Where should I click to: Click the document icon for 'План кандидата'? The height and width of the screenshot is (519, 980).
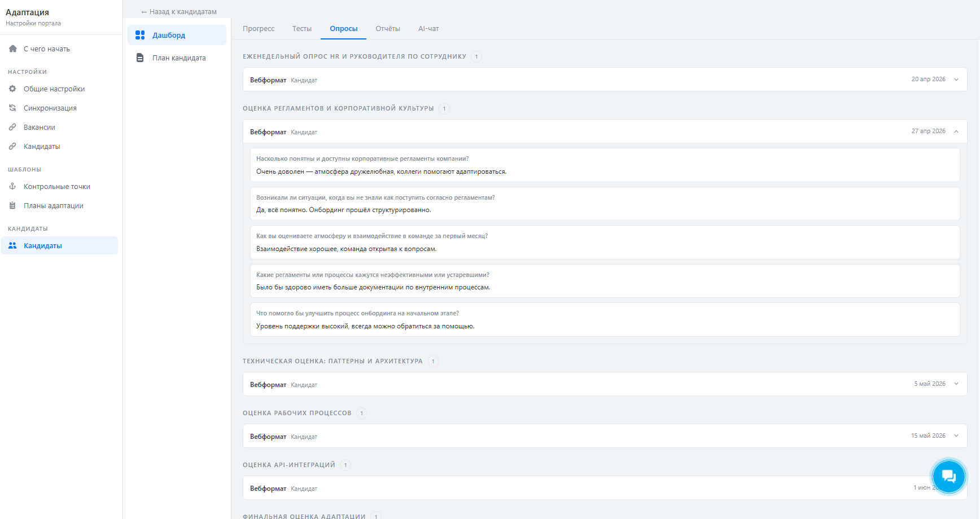point(140,58)
